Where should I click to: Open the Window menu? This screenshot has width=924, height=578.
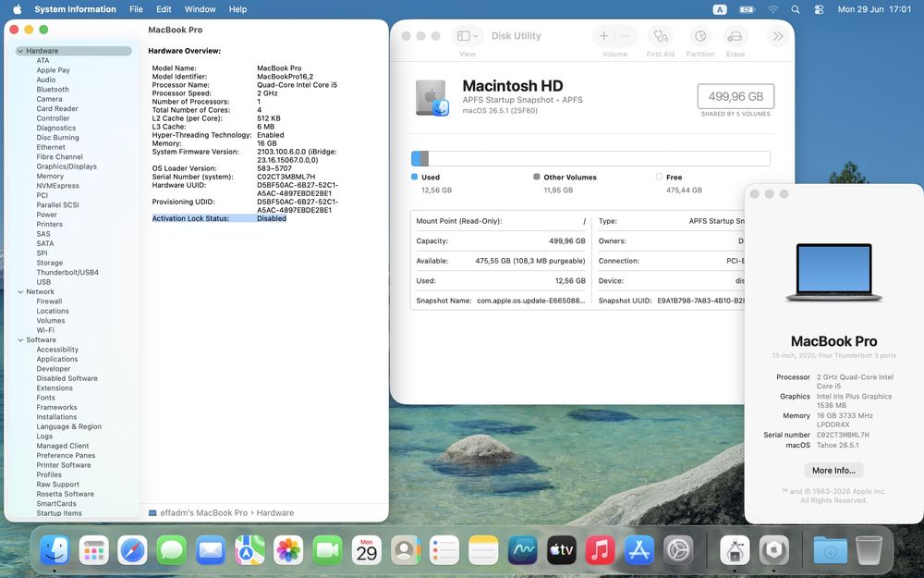(x=200, y=9)
